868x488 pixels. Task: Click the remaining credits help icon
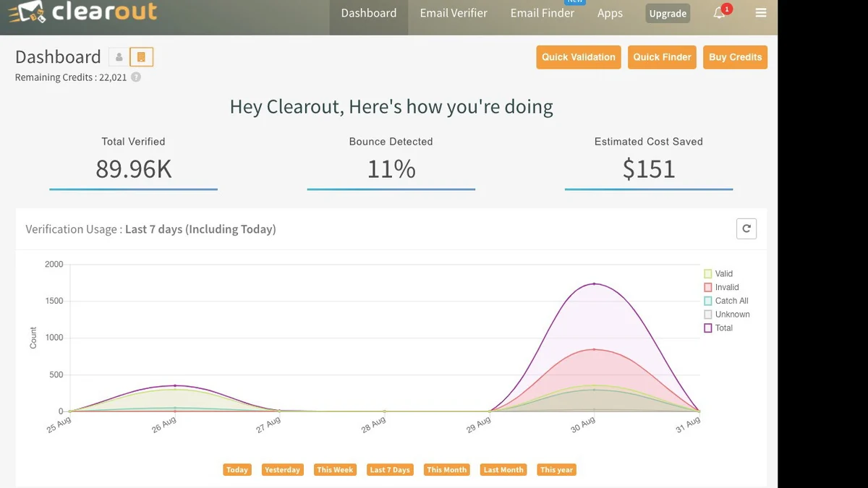[x=136, y=77]
